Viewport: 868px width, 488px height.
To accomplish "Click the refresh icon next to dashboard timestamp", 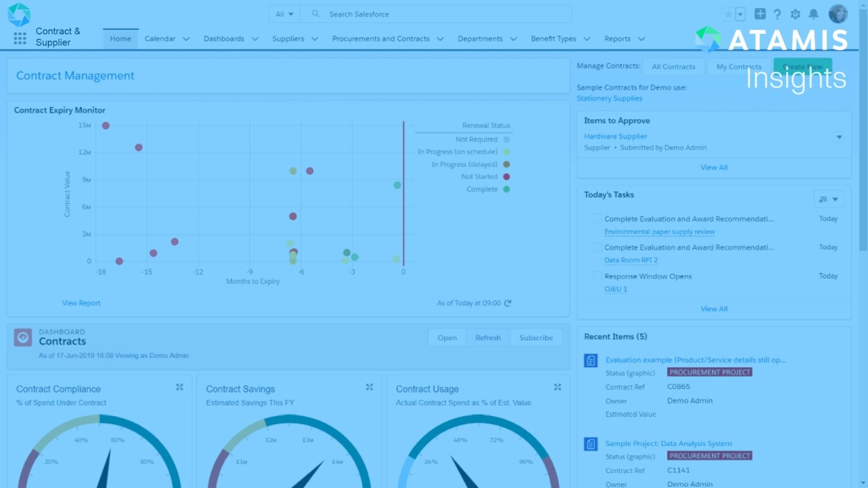I will (507, 303).
